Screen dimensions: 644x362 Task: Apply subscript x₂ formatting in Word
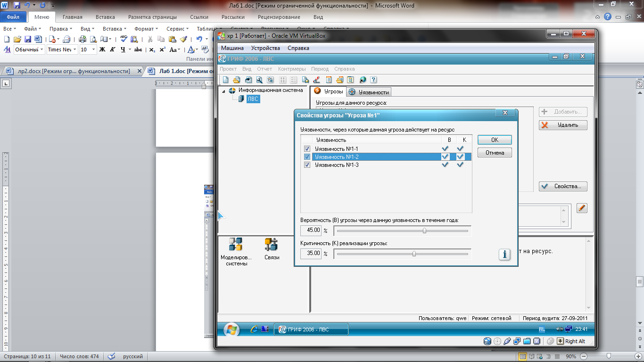pyautogui.click(x=152, y=49)
